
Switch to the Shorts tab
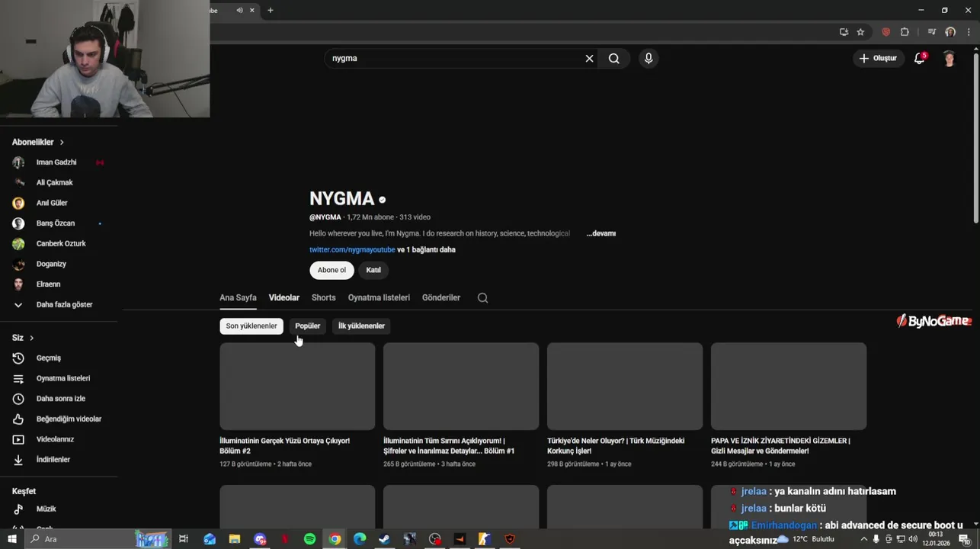pos(323,298)
